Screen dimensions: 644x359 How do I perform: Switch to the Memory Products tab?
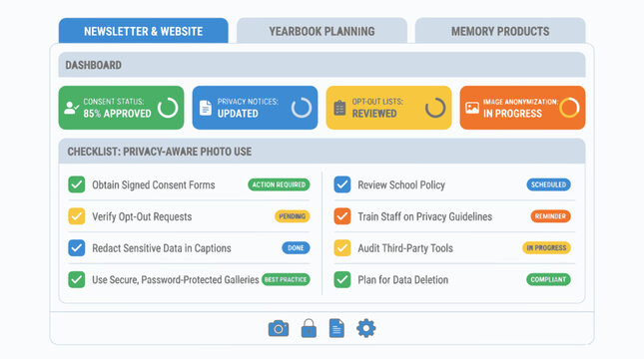click(x=500, y=31)
